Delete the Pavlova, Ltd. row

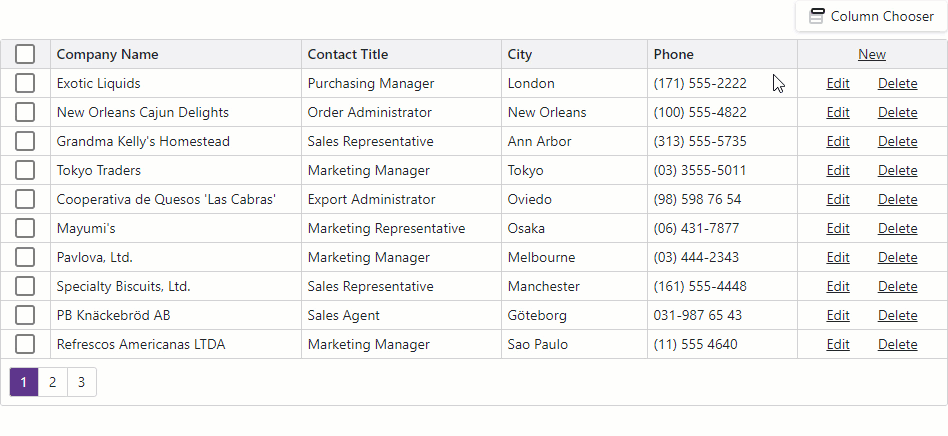tap(897, 257)
